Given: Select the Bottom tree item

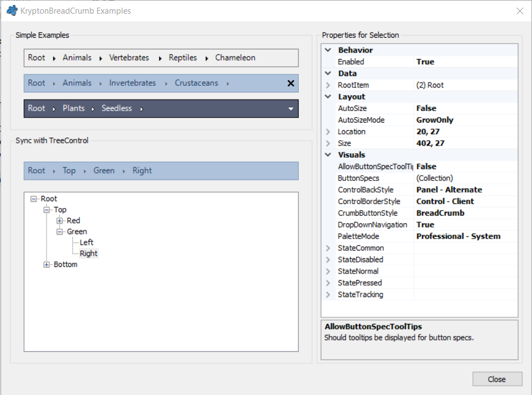Looking at the screenshot, I should click(66, 264).
